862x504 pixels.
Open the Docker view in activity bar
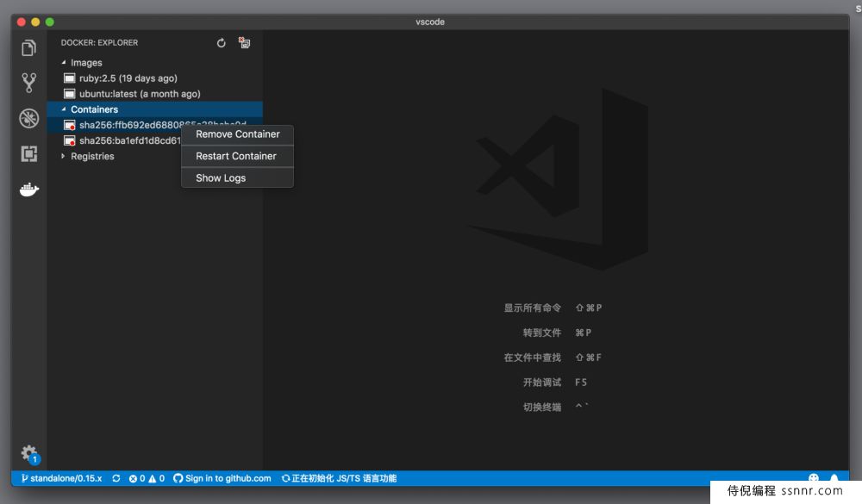(x=29, y=190)
